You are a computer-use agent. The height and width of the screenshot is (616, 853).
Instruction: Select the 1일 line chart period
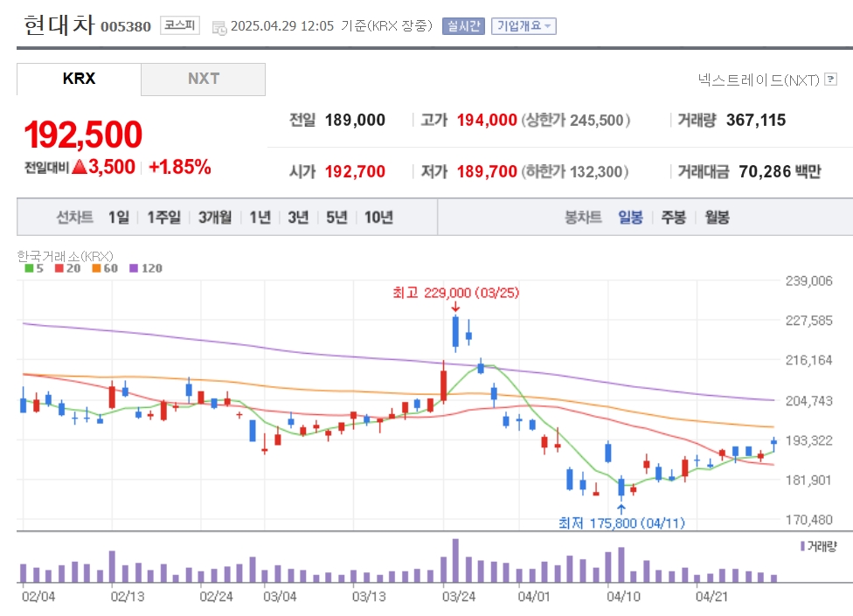pos(119,218)
